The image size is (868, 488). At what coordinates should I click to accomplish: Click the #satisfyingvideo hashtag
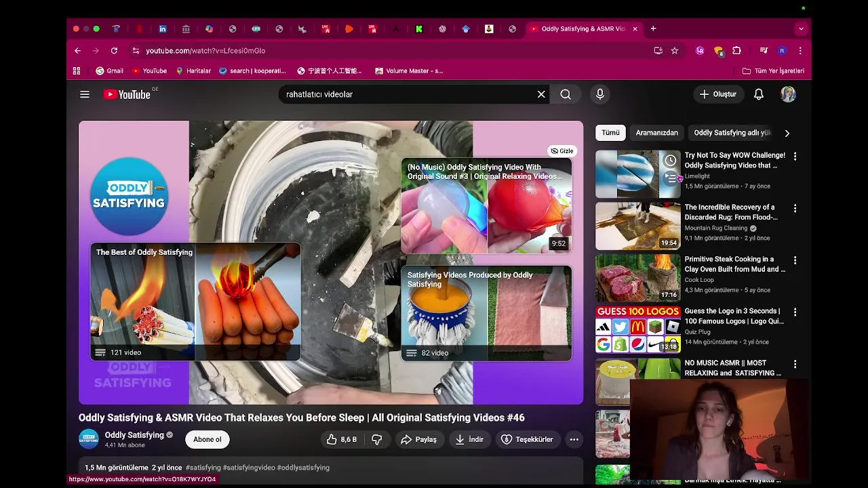pyautogui.click(x=249, y=468)
